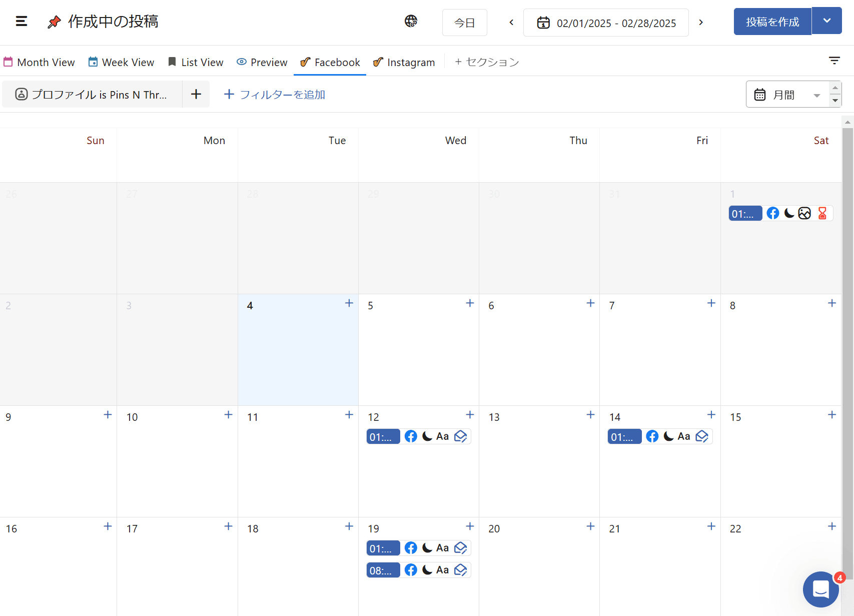This screenshot has width=854, height=616.
Task: Add a post on February 5 with plus icon
Action: click(x=470, y=303)
